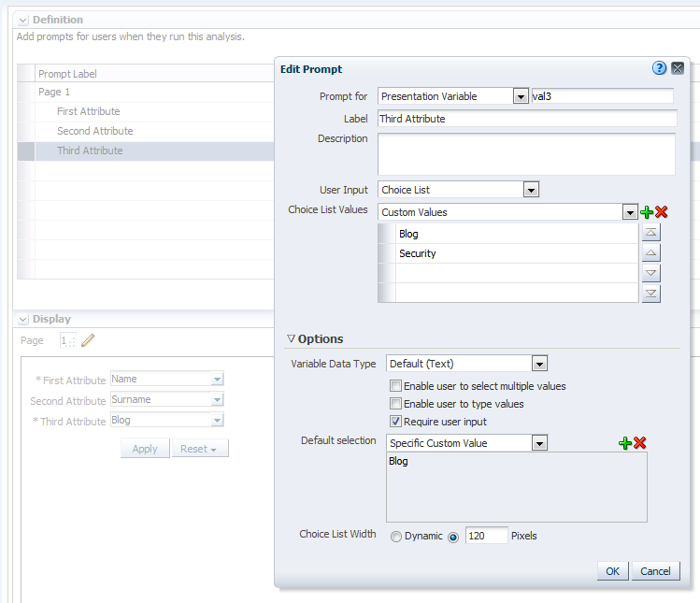Select the Pixels width radio button
Viewport: 700px width, 603px height.
pos(453,537)
